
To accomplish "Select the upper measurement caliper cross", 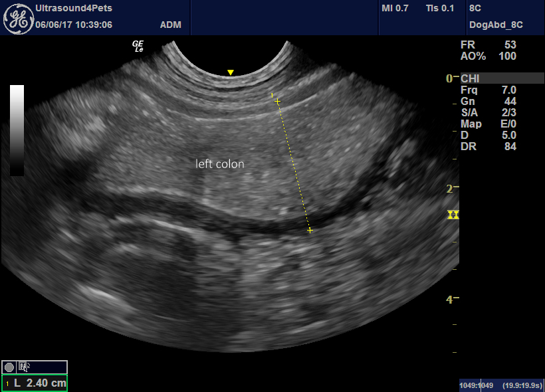I will tap(276, 101).
